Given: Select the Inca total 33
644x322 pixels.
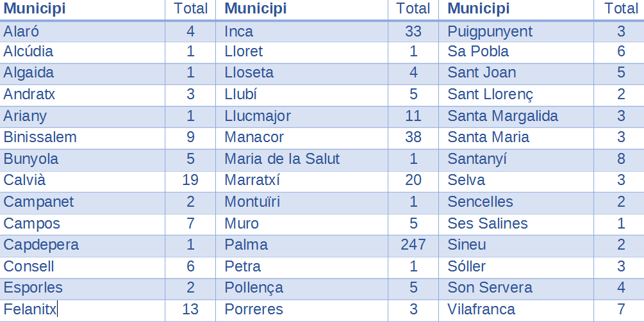Looking at the screenshot, I should point(413,31).
